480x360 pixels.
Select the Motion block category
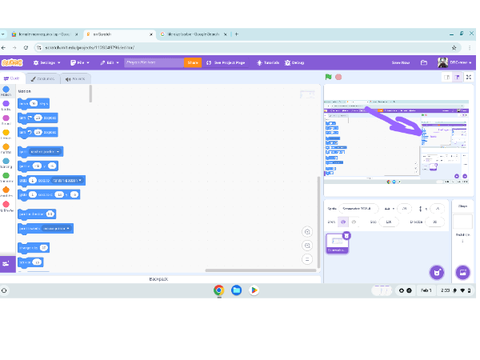coord(6,91)
